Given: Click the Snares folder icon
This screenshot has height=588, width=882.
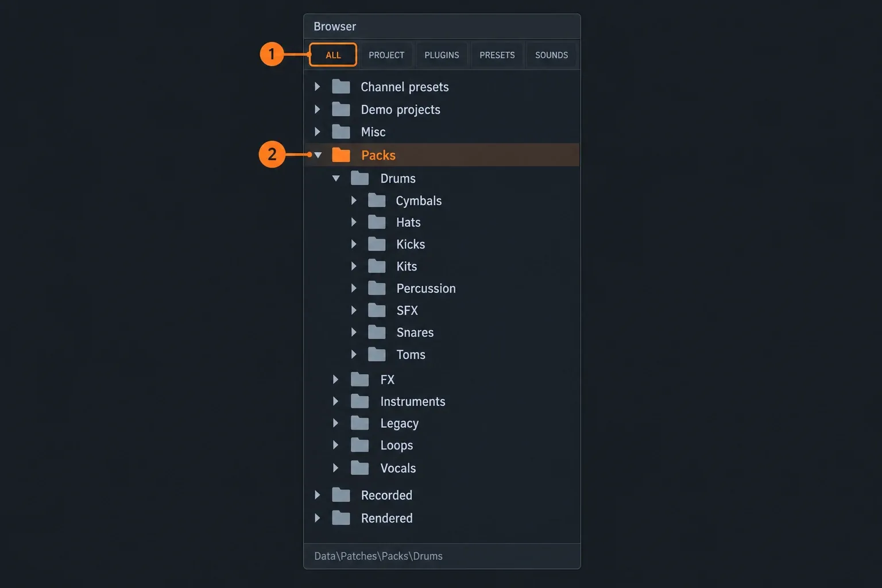Looking at the screenshot, I should (x=377, y=332).
